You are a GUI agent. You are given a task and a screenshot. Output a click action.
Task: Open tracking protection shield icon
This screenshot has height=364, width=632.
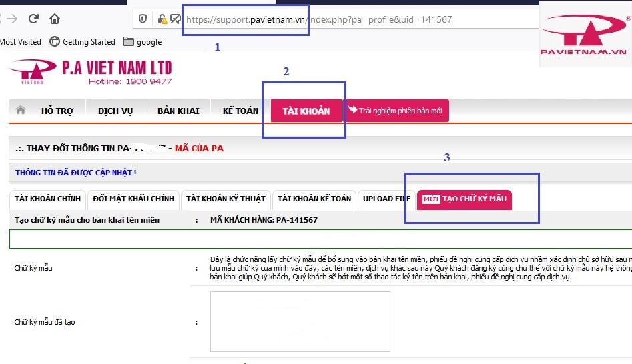point(143,19)
